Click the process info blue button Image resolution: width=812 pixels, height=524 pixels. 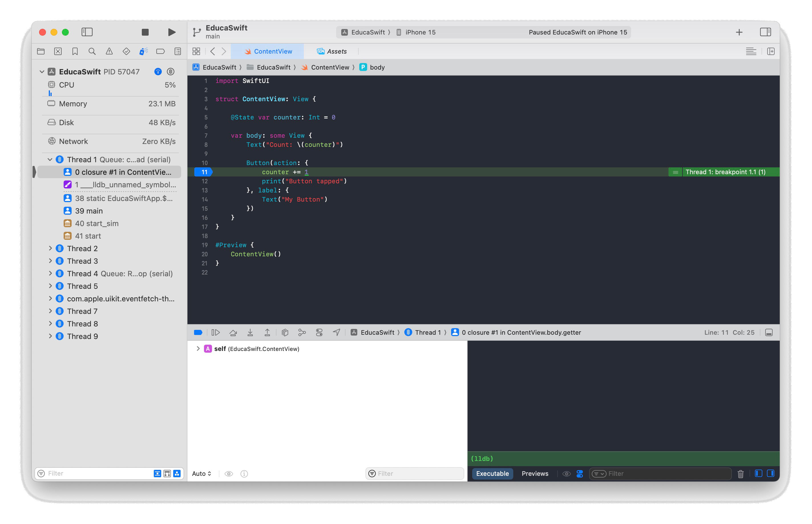(157, 72)
